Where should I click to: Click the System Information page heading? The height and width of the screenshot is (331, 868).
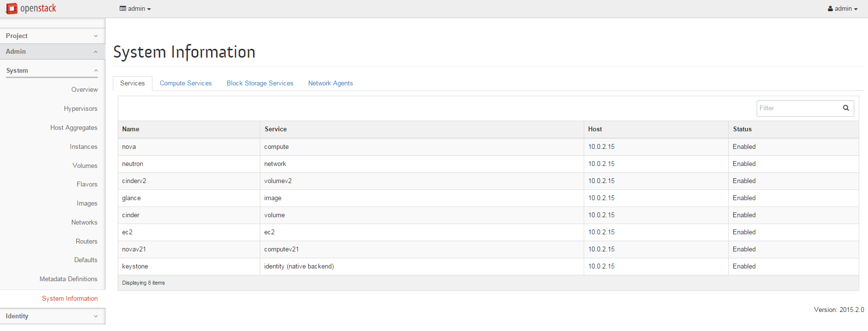(x=184, y=52)
